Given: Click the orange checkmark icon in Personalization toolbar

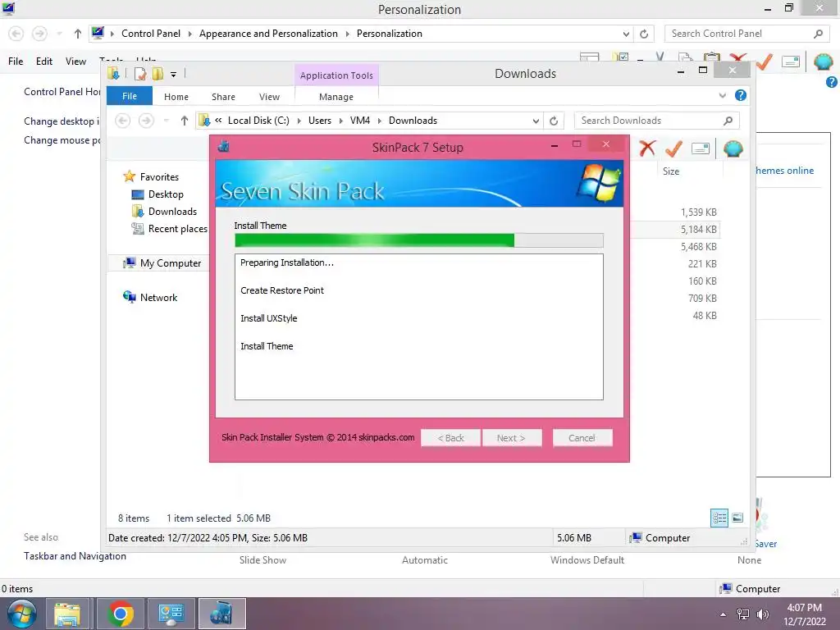Looking at the screenshot, I should 765,62.
